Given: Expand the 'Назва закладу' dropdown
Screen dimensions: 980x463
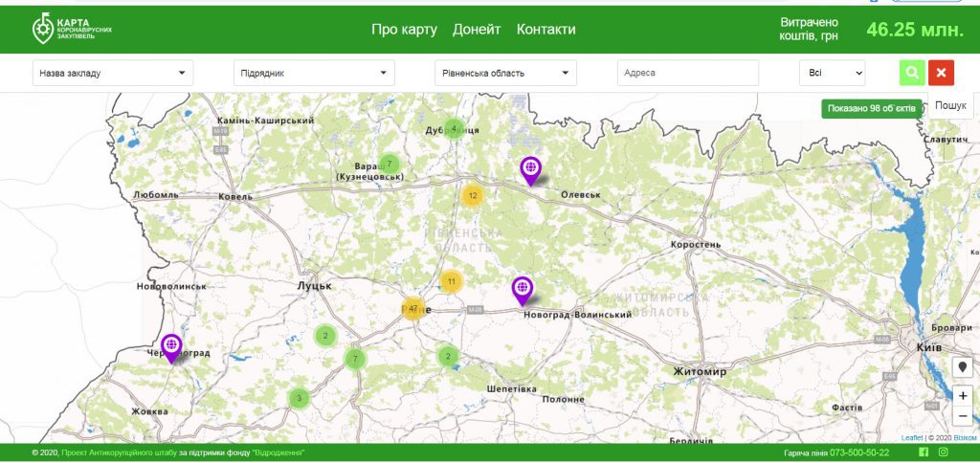Looking at the screenshot, I should coord(113,73).
